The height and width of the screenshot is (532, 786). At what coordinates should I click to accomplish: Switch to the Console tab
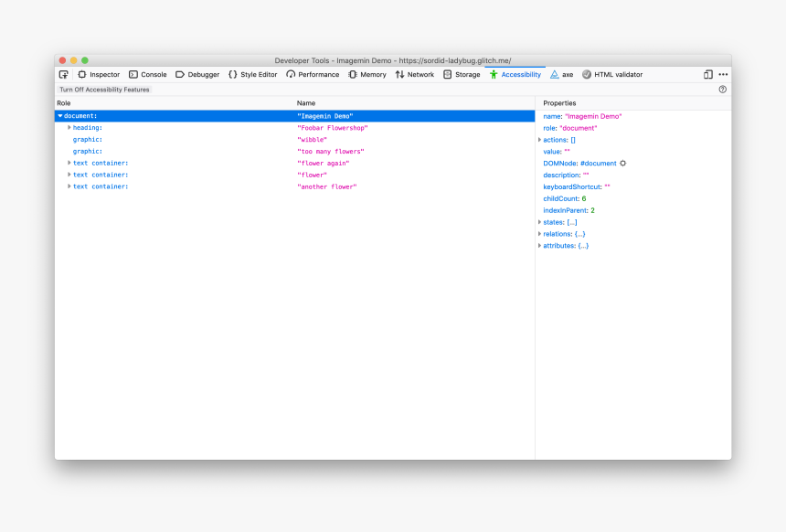coord(148,74)
